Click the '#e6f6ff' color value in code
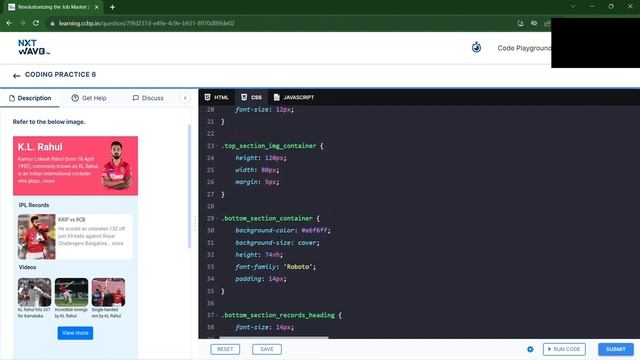 pyautogui.click(x=314, y=231)
